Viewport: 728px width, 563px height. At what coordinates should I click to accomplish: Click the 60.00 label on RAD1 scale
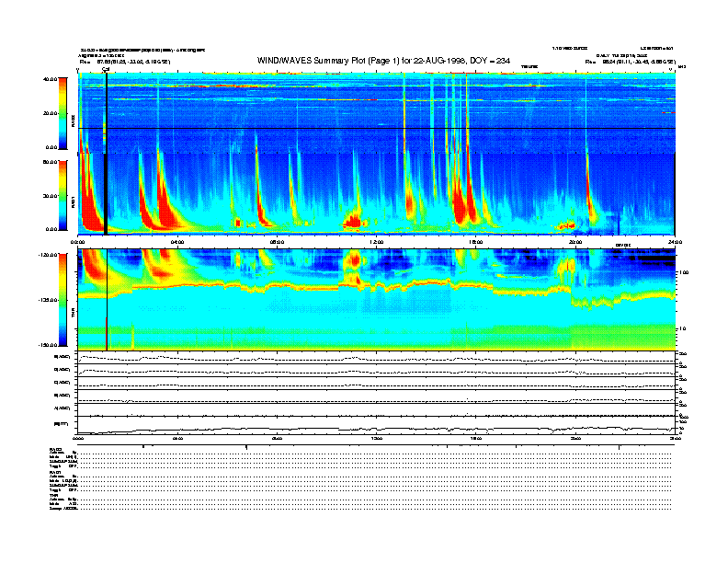point(50,162)
